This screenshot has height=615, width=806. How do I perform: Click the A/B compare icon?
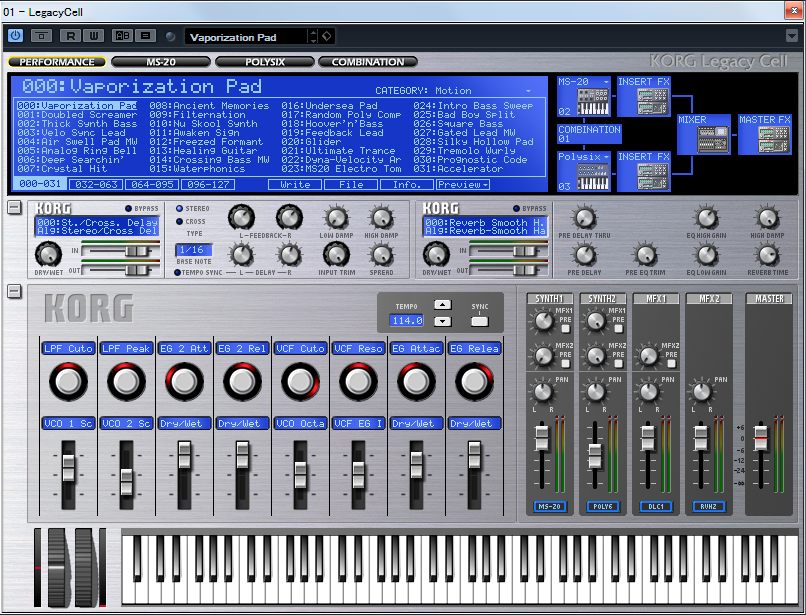click(x=122, y=35)
